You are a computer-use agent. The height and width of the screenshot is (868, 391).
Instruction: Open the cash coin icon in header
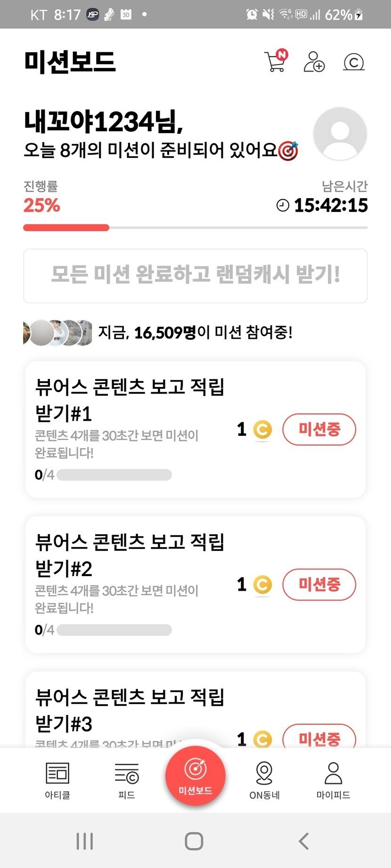coord(354,62)
